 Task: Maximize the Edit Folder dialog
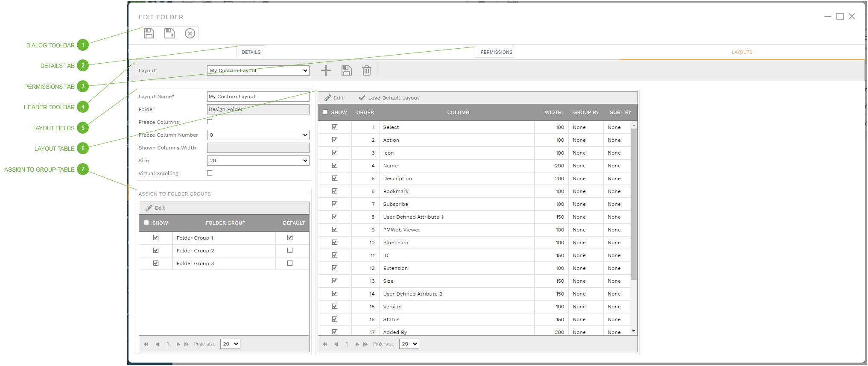click(x=840, y=16)
